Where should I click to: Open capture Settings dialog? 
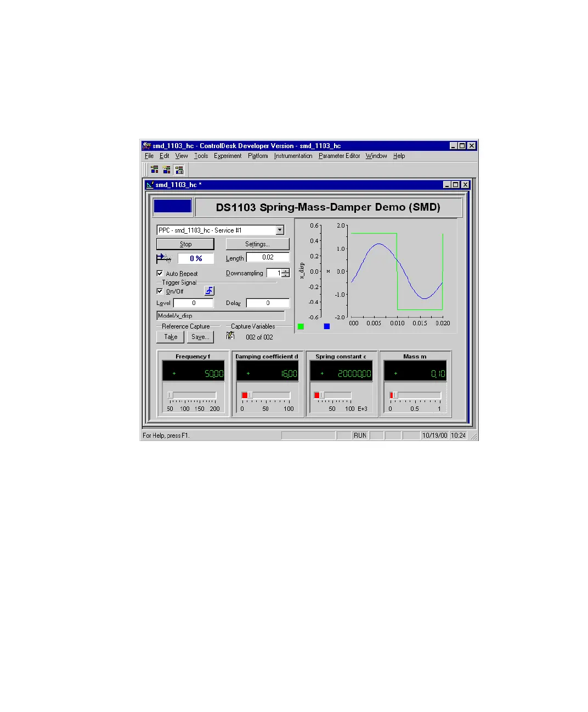pyautogui.click(x=257, y=244)
